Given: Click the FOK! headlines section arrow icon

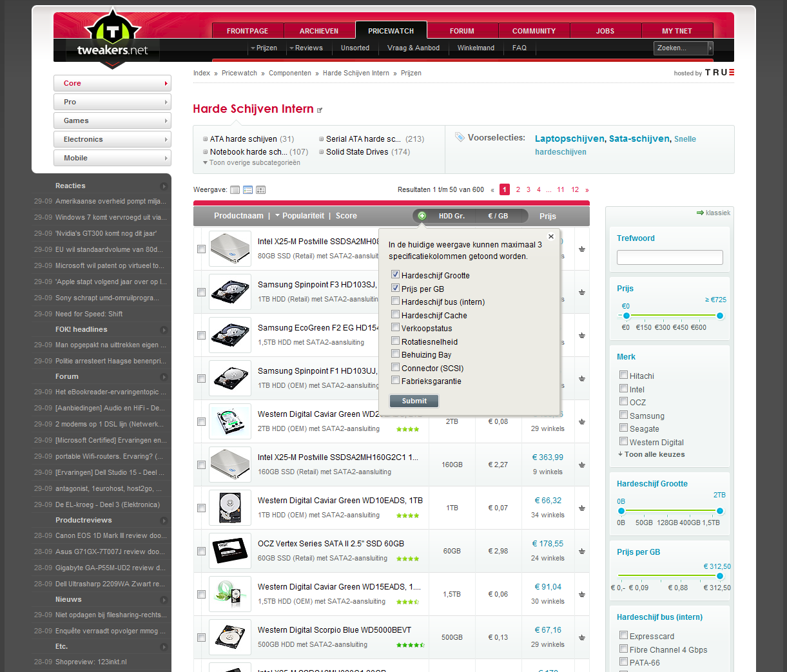Looking at the screenshot, I should click(x=164, y=330).
